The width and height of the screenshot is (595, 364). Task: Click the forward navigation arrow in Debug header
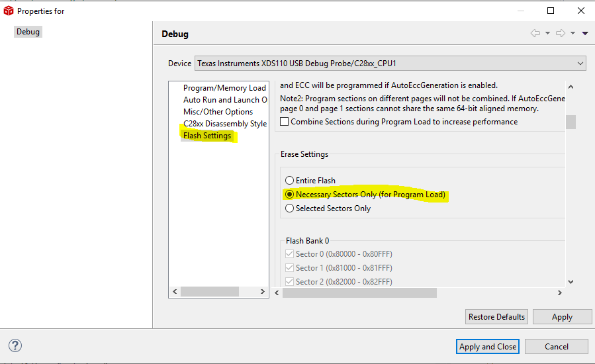561,33
